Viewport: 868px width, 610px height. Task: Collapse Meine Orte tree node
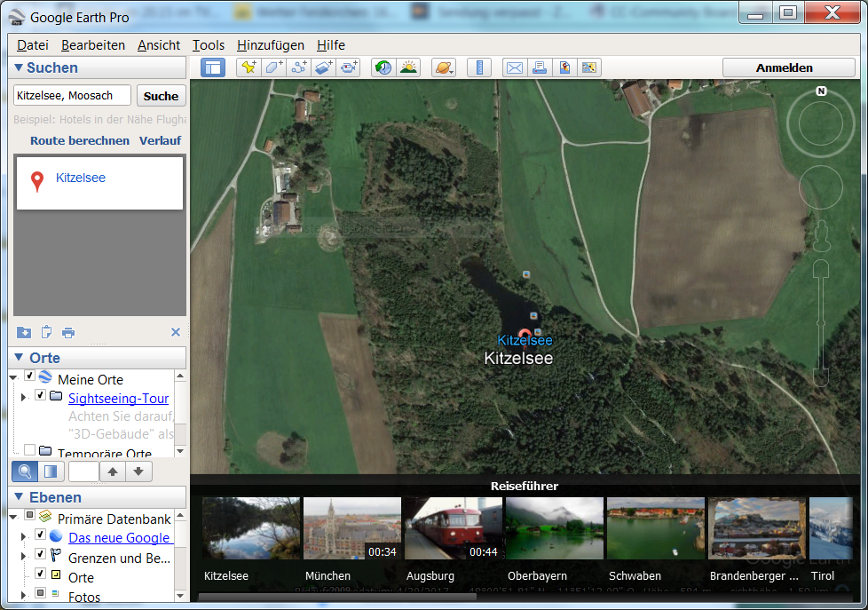13,378
